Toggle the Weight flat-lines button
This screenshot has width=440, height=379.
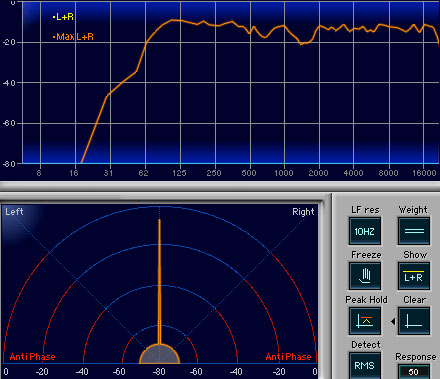tap(414, 231)
